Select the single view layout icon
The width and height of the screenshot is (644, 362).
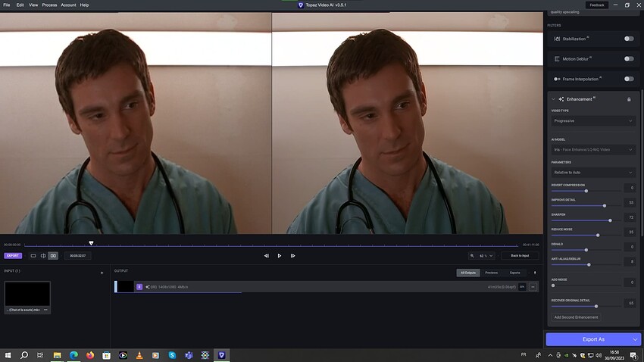tap(33, 256)
